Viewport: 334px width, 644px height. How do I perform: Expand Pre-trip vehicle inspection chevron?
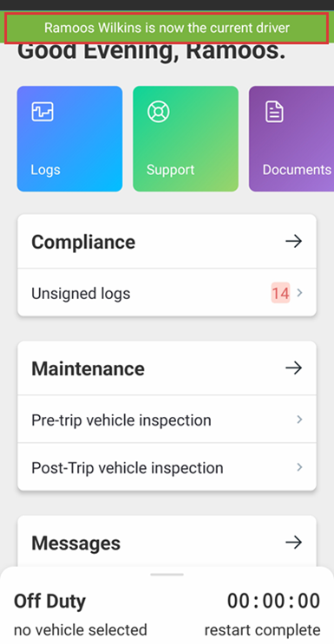point(300,420)
